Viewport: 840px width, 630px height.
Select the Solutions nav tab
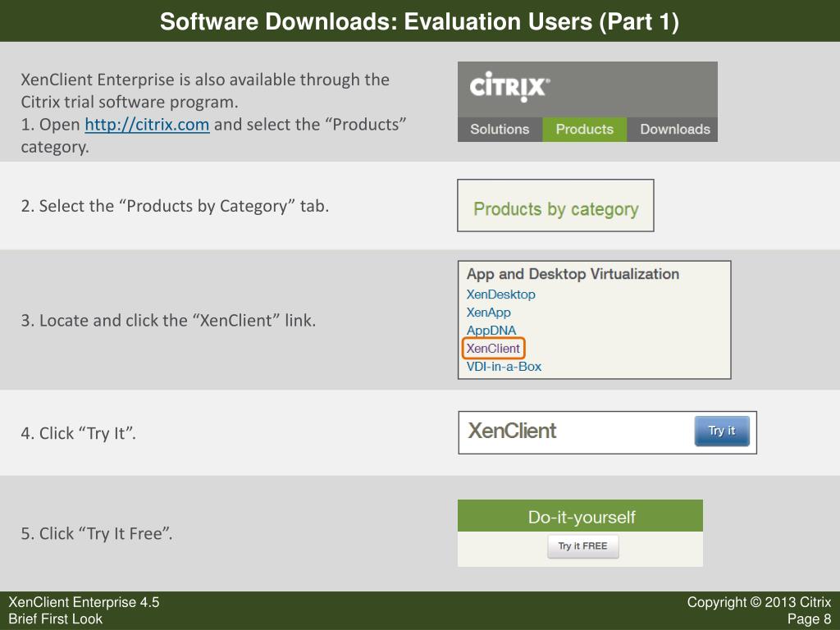coord(500,129)
